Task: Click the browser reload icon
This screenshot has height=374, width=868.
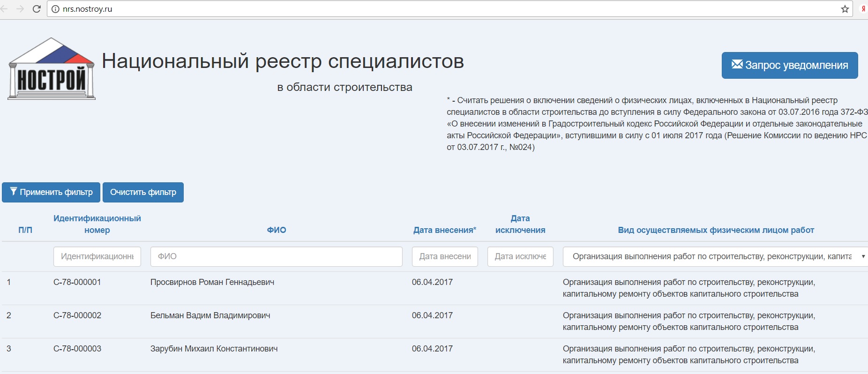Action: [37, 9]
